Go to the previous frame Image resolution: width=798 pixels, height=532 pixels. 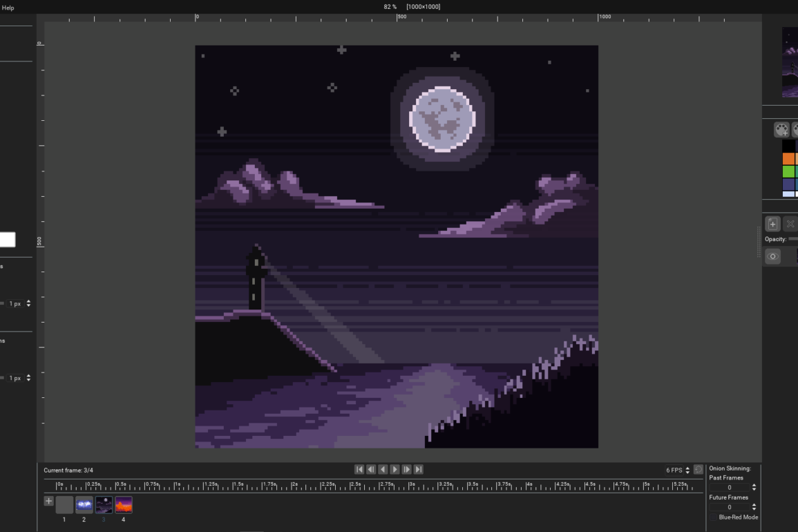371,469
